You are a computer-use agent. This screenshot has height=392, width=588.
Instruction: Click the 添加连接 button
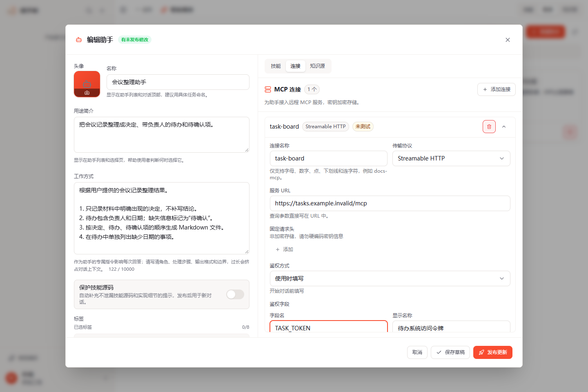497,89
